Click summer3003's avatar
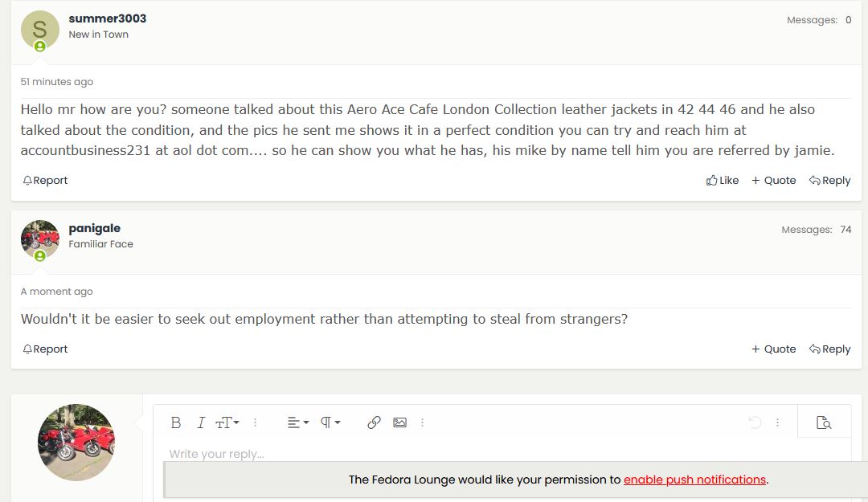The image size is (868, 502). 40,30
